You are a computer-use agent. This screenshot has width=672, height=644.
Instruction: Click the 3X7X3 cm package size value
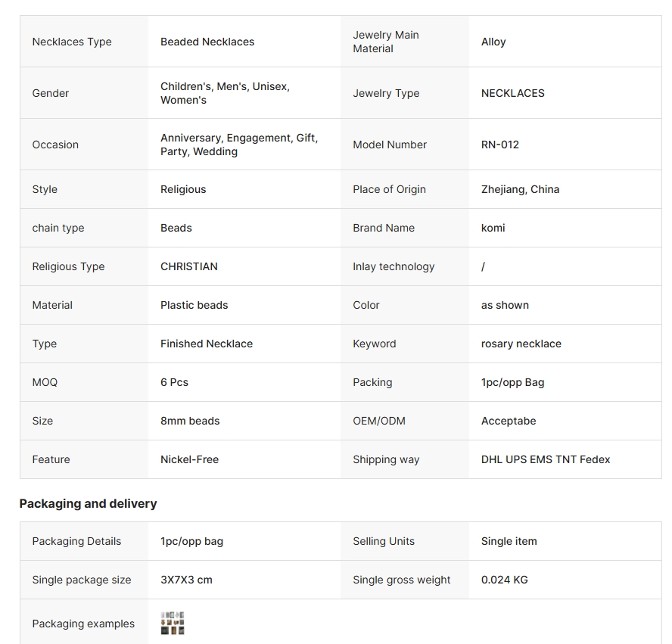[x=186, y=580]
